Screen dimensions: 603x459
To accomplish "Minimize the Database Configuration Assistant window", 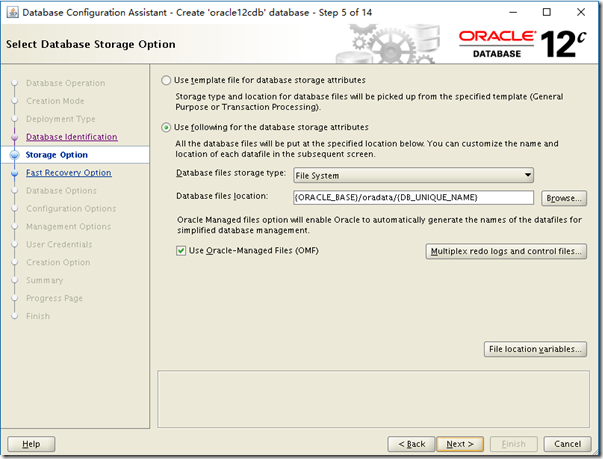I will [513, 12].
